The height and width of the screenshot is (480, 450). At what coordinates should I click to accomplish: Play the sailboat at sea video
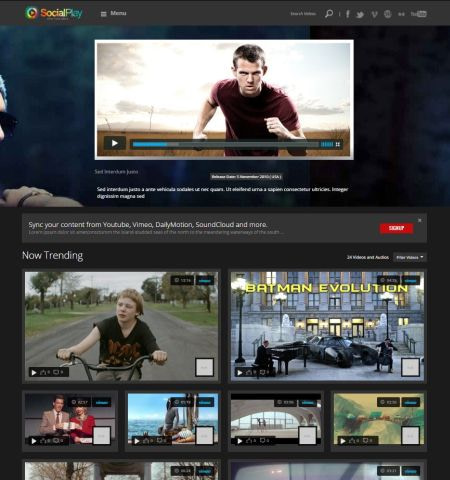tap(137, 441)
